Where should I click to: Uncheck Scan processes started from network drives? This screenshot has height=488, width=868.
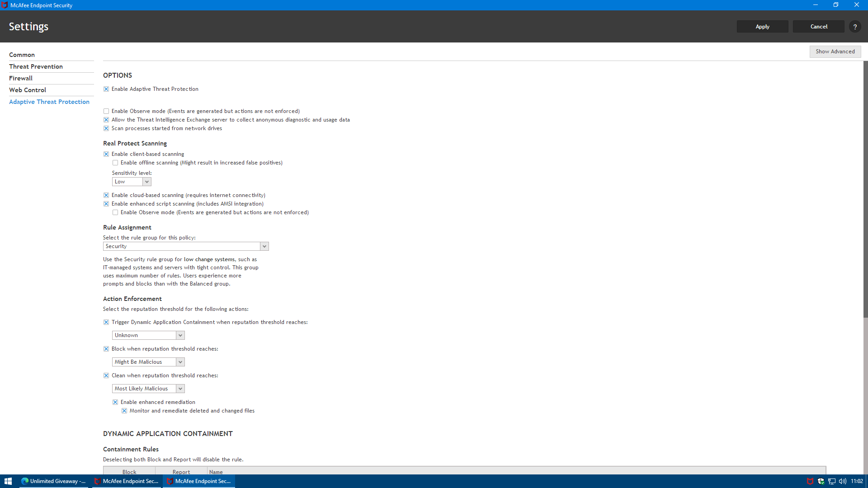tap(106, 128)
